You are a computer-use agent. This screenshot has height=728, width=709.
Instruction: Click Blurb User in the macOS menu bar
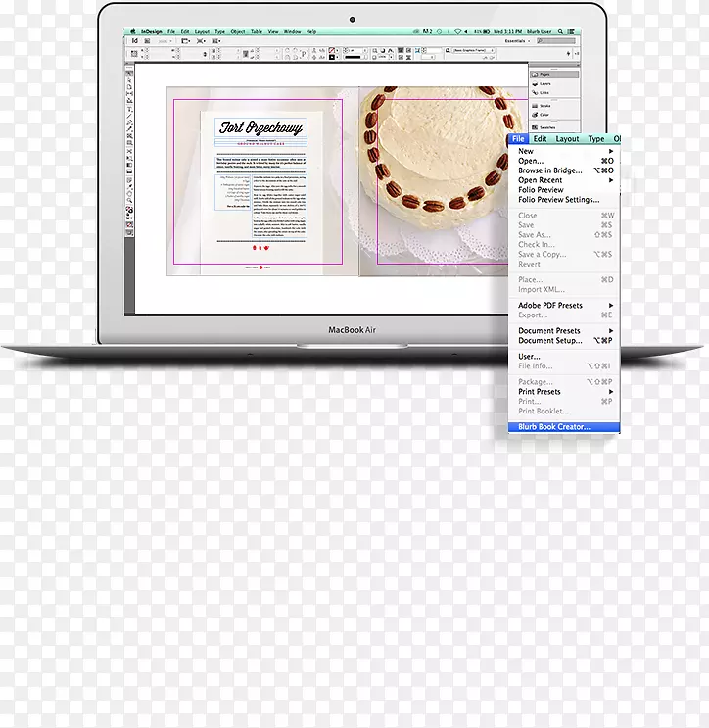(540, 31)
